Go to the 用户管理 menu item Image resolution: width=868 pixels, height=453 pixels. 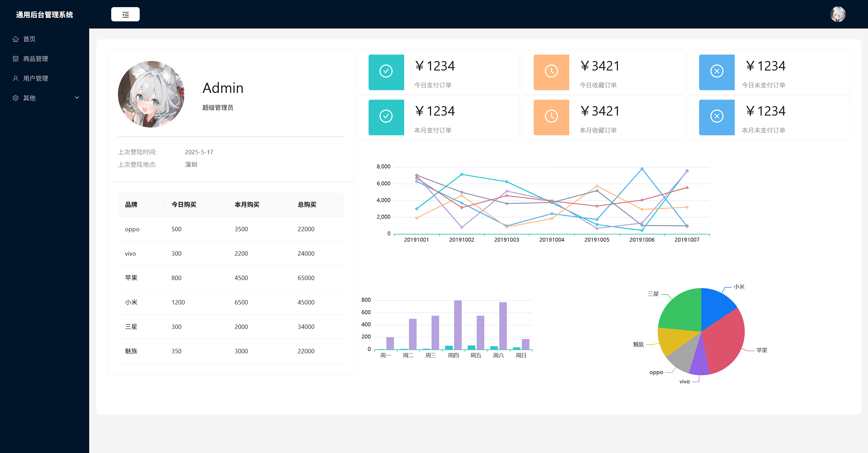[36, 78]
